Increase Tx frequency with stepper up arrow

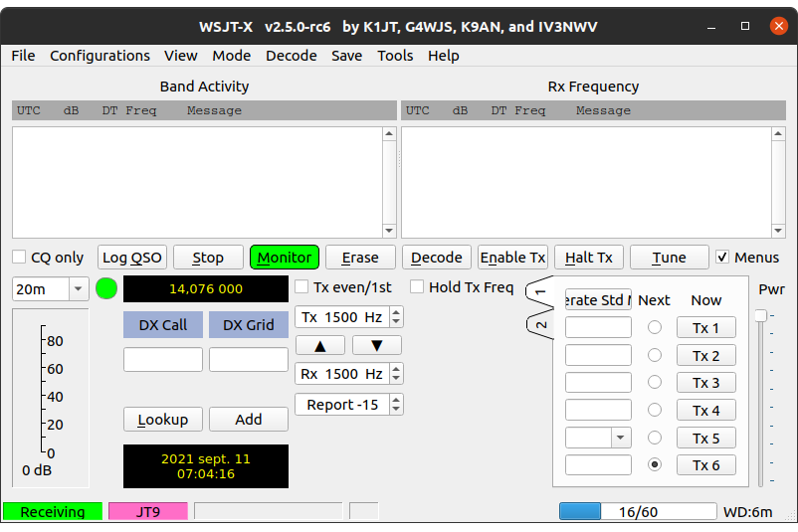point(396,312)
